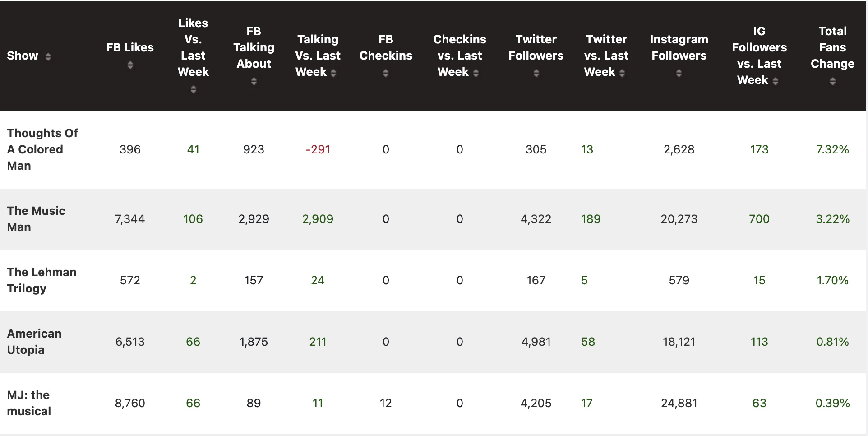
Task: Click the Total Fans Change column header text
Action: pyautogui.click(x=832, y=47)
